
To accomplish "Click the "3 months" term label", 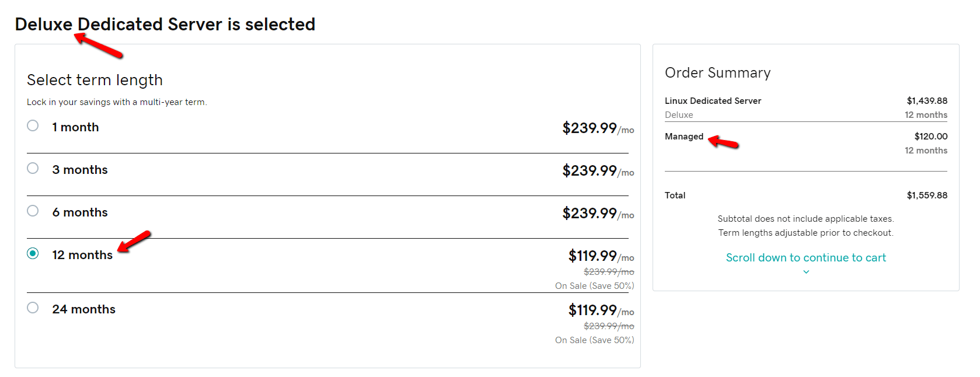I will pos(80,170).
